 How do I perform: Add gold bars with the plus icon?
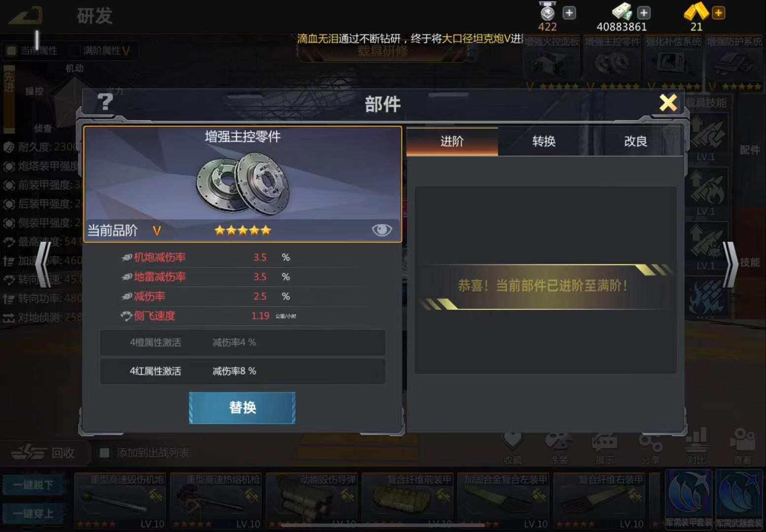719,13
